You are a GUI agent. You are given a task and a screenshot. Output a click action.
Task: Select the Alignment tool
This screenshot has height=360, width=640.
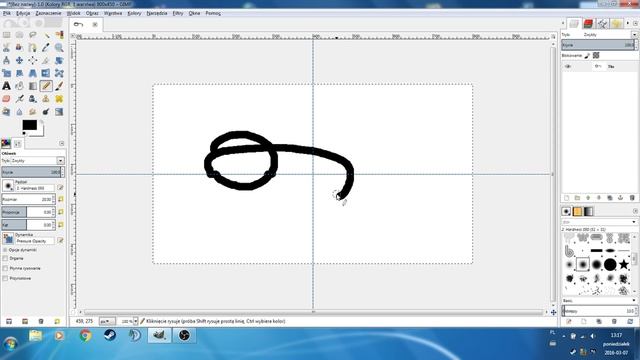(33, 60)
